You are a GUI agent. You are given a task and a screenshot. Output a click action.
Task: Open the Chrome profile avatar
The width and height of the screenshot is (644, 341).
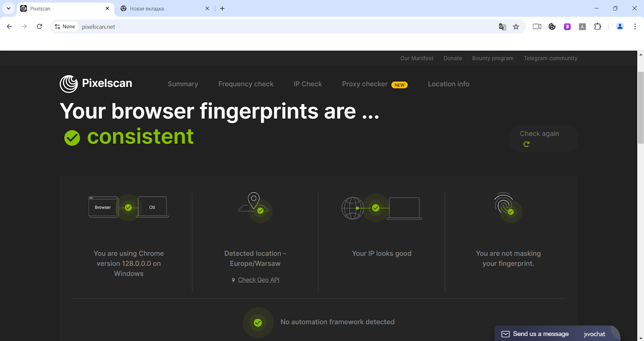[x=620, y=27]
